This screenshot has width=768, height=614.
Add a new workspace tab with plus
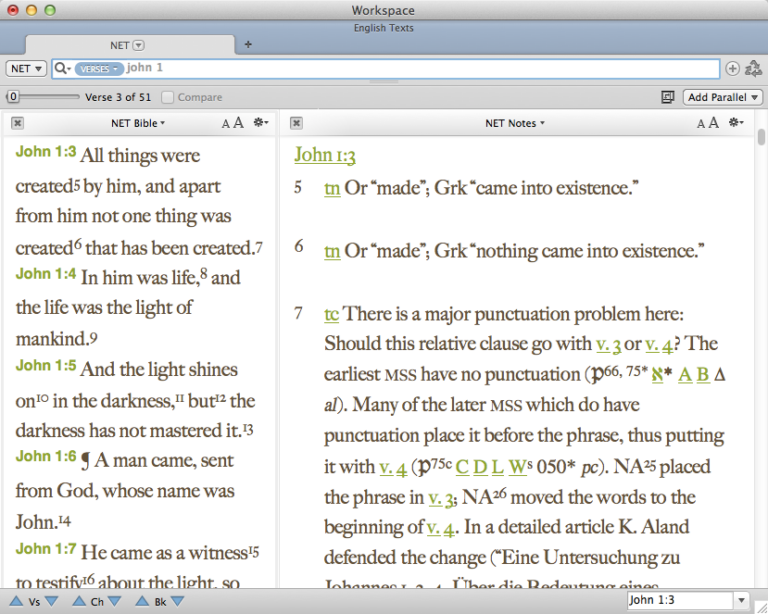[248, 45]
